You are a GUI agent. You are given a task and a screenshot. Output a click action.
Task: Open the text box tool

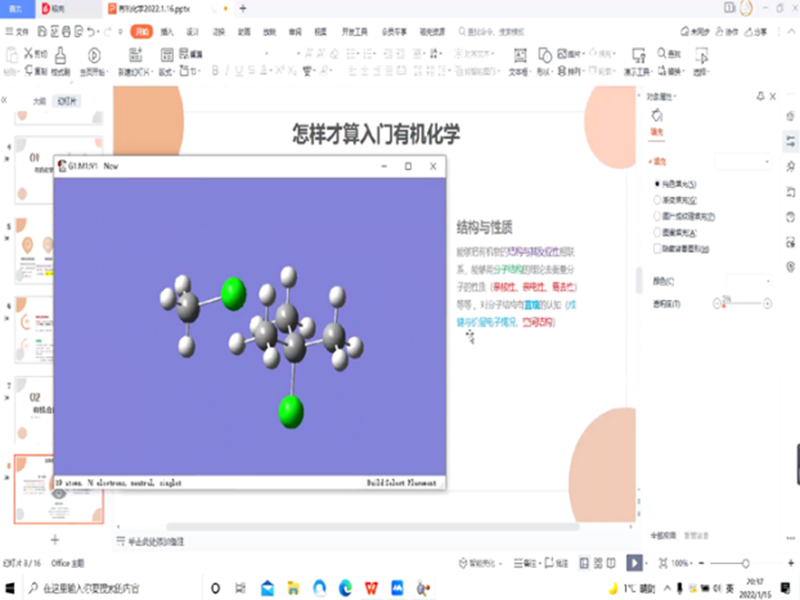click(x=519, y=56)
